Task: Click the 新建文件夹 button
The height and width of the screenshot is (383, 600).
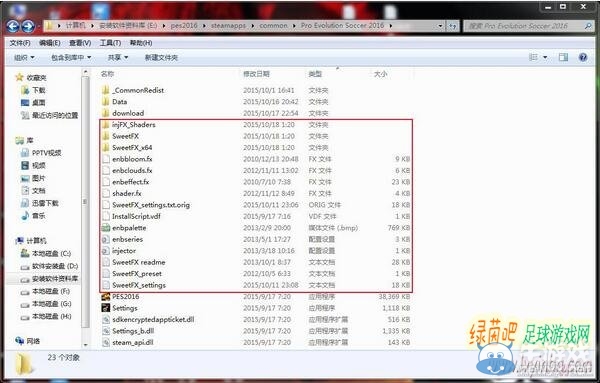Action: (161, 57)
